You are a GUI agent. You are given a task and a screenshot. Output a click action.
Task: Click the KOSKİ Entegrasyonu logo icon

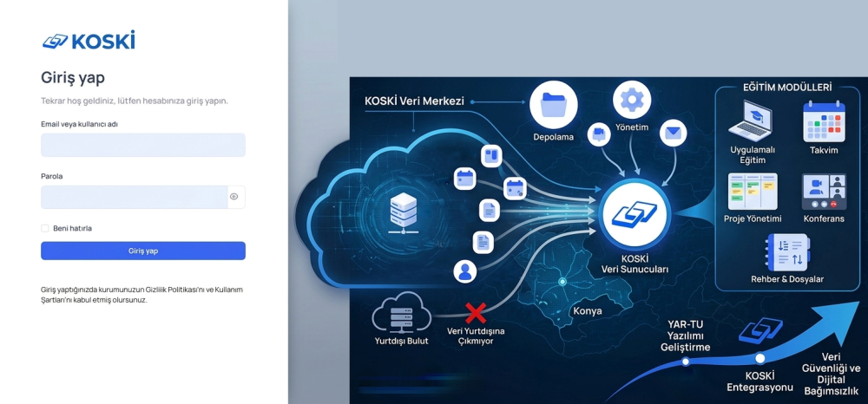tap(760, 330)
